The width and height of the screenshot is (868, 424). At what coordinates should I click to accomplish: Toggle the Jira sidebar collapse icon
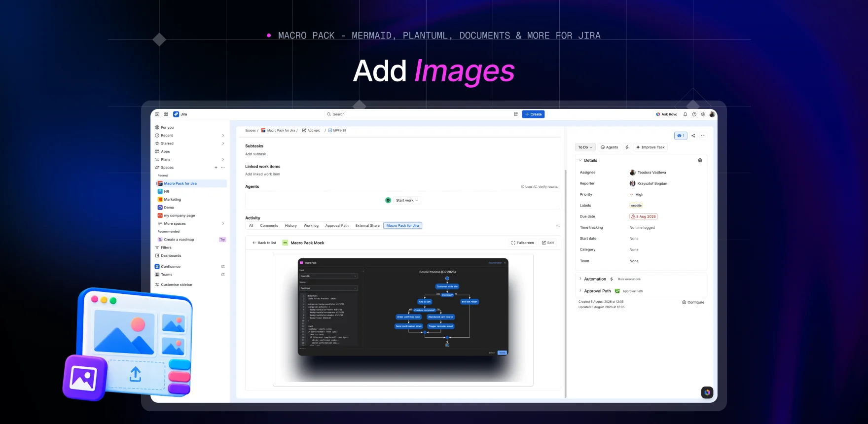[x=157, y=114]
